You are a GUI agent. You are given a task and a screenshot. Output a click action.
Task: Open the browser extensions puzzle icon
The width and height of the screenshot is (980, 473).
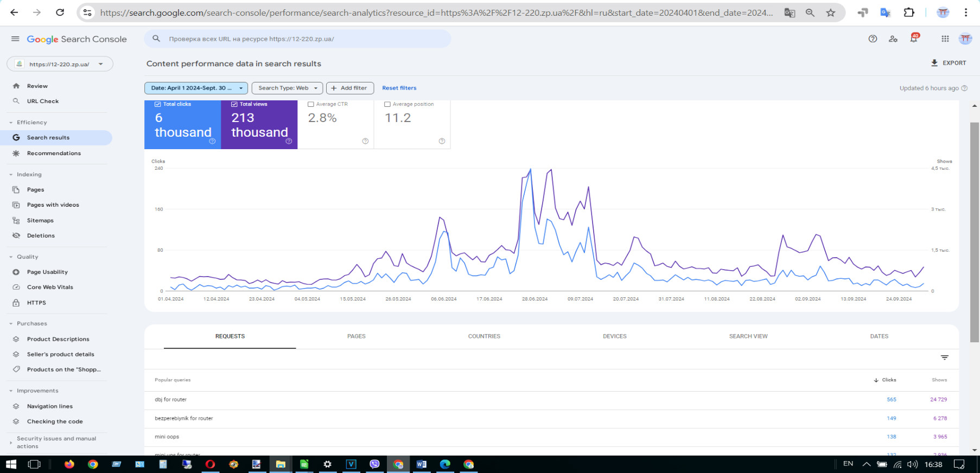coord(909,12)
